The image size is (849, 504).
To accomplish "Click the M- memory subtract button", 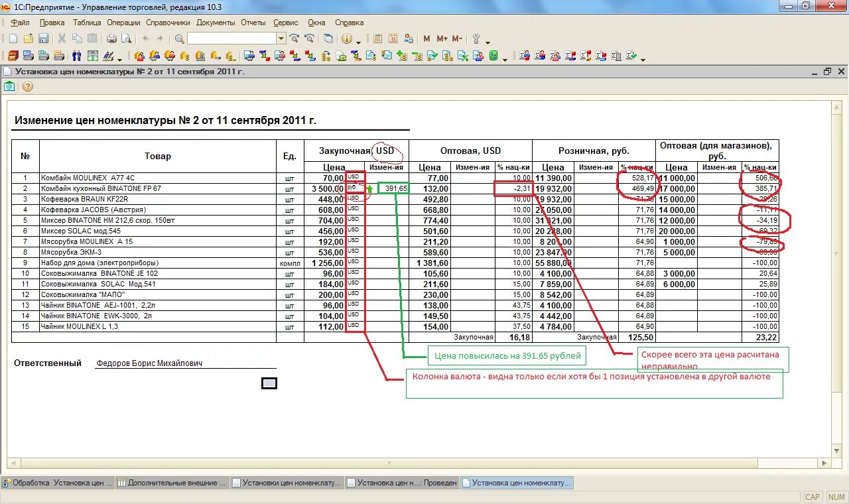I will point(457,38).
